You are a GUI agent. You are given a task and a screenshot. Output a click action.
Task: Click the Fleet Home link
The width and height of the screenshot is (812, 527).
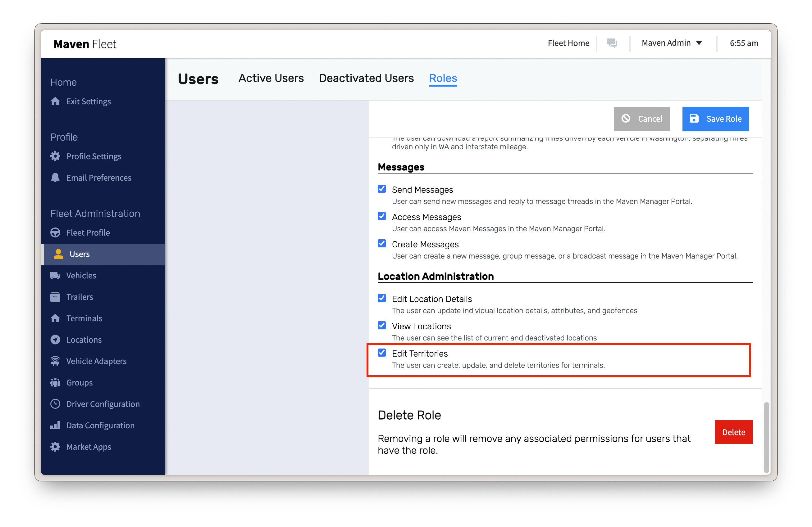568,43
